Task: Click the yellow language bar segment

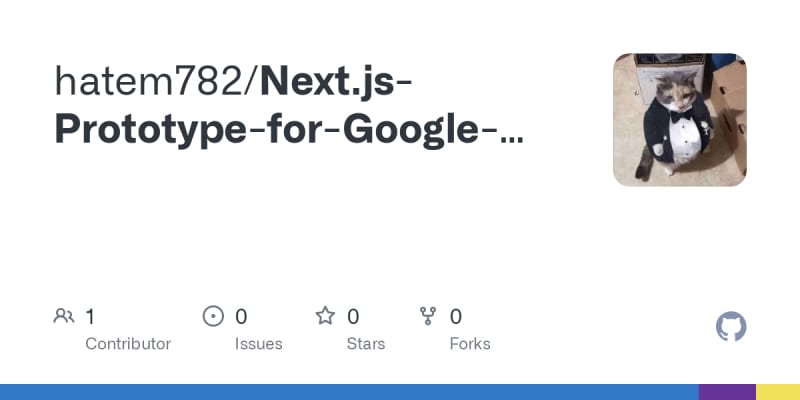Action: point(778,392)
